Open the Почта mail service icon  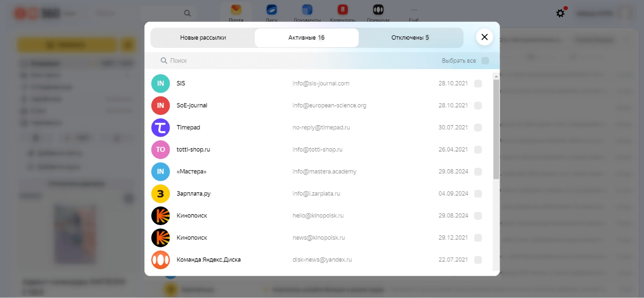pyautogui.click(x=236, y=10)
